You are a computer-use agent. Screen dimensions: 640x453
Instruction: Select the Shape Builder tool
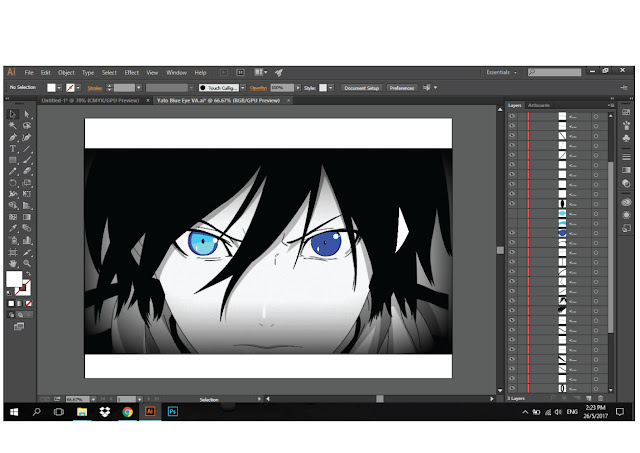pyautogui.click(x=13, y=205)
